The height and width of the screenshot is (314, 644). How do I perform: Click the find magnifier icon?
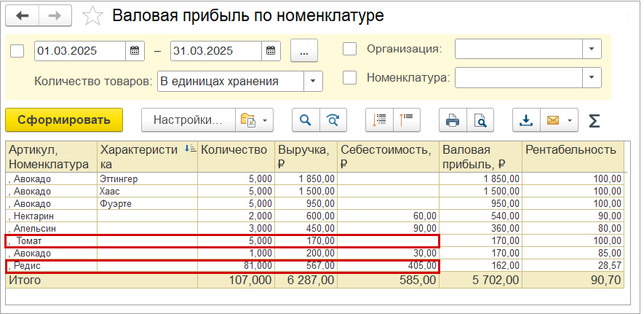click(306, 120)
